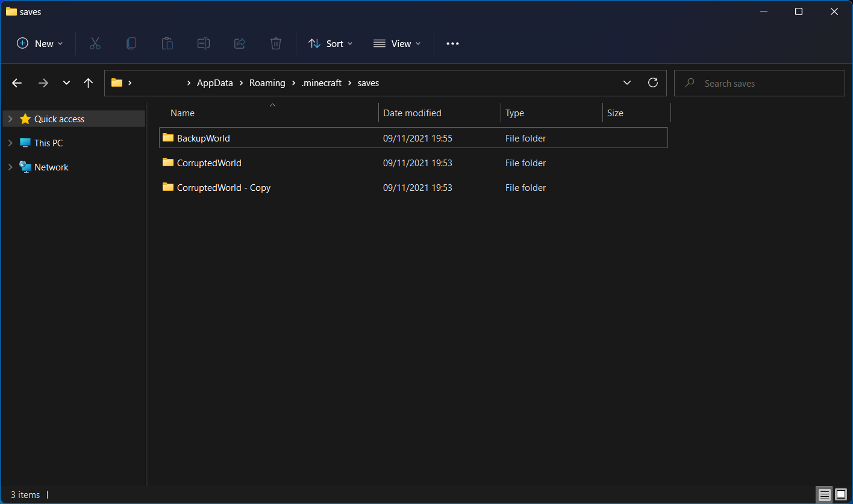Select the Network icon in sidebar
Screen dimensions: 853x504
[x=25, y=167]
